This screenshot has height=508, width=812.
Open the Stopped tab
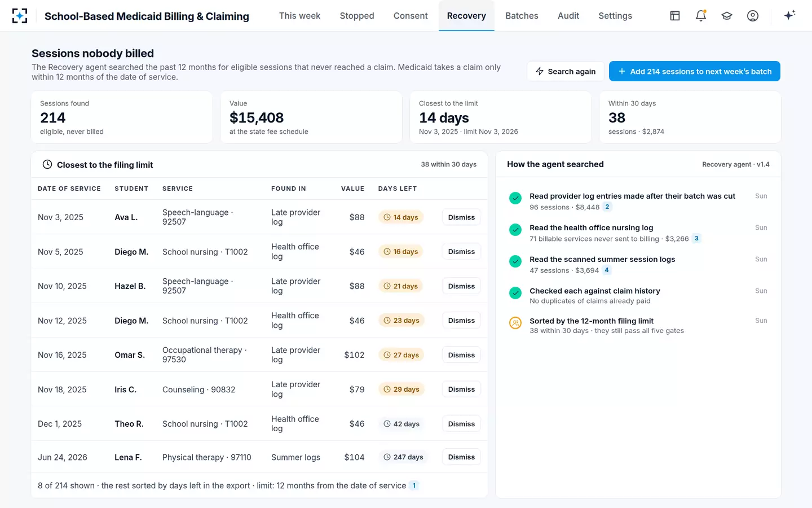pyautogui.click(x=357, y=16)
